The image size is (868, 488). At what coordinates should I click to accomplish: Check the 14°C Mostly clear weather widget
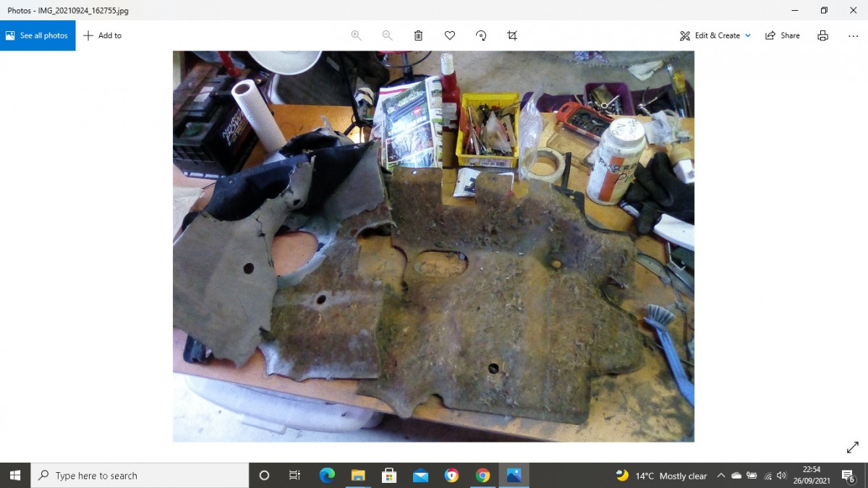pos(662,475)
